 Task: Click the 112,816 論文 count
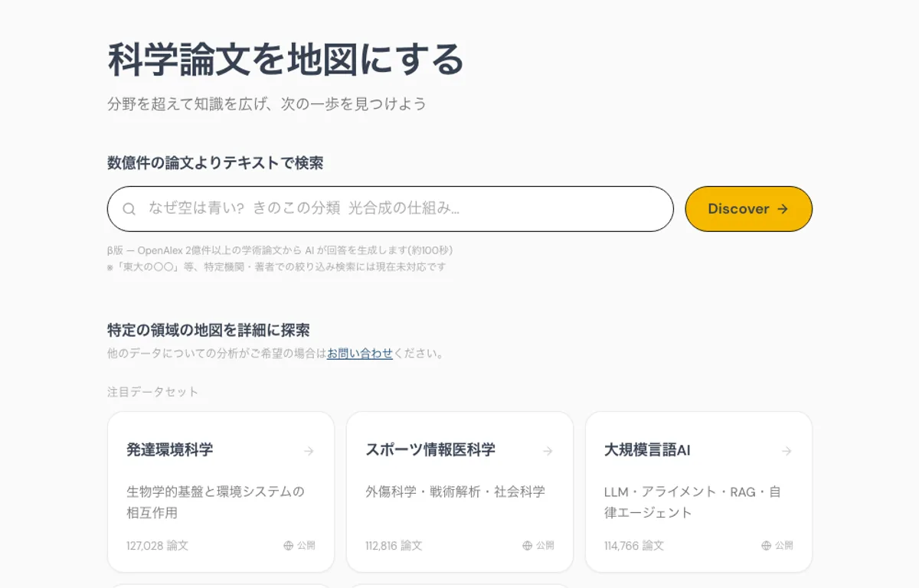pos(394,546)
